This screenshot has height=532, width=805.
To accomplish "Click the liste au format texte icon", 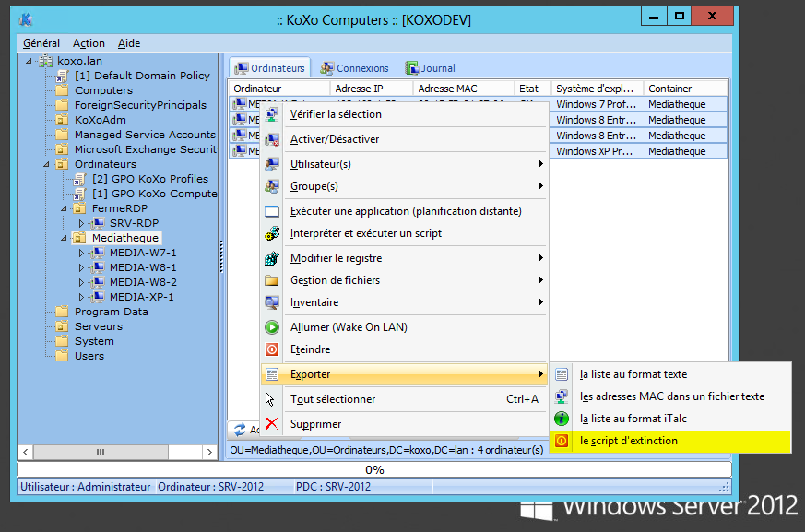I will tap(562, 374).
